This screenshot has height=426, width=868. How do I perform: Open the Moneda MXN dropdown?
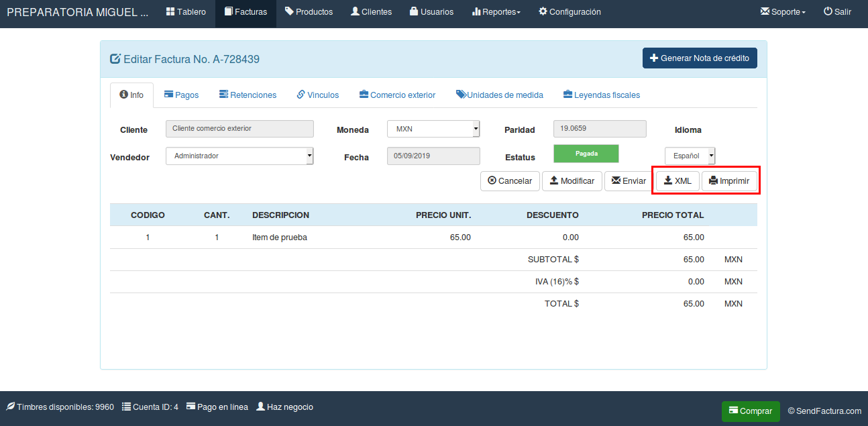click(433, 128)
